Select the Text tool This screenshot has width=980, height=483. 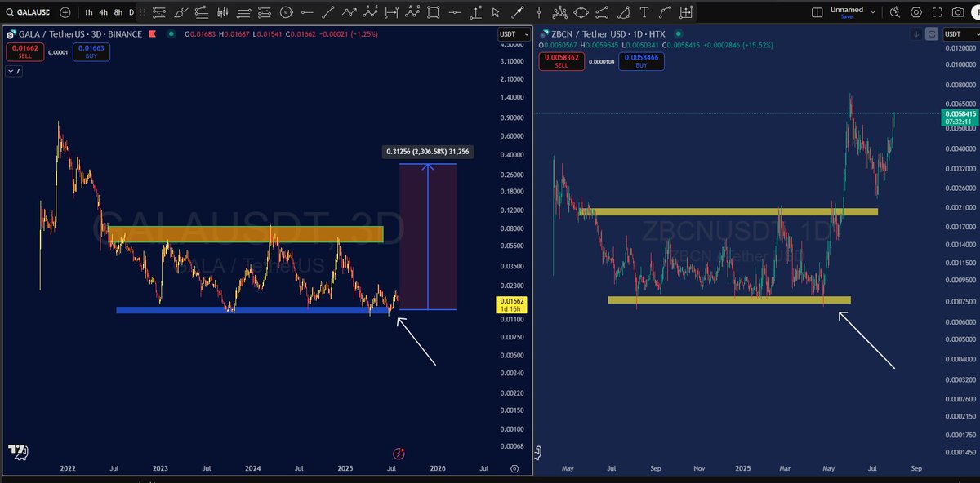click(x=644, y=12)
